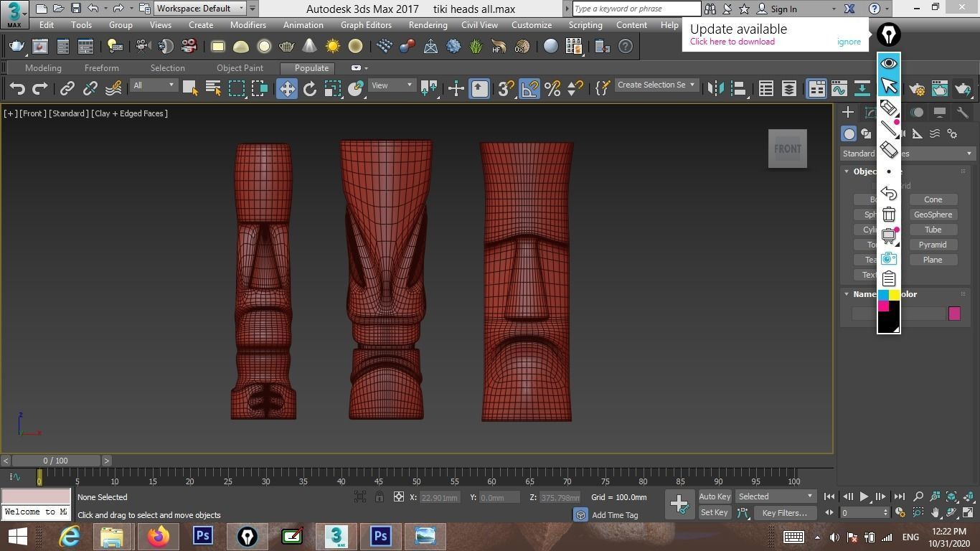Toggle Selection Lock padlock icon
This screenshot has height=551, width=980.
380,497
